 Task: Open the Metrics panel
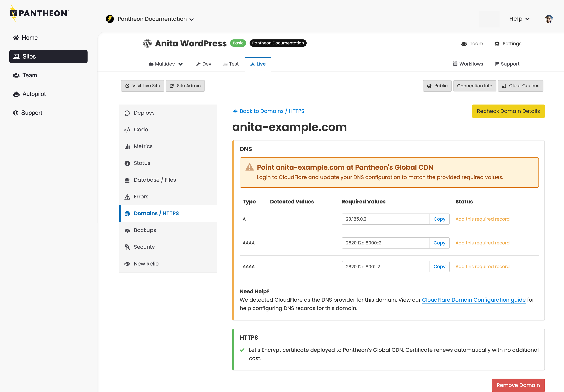143,146
